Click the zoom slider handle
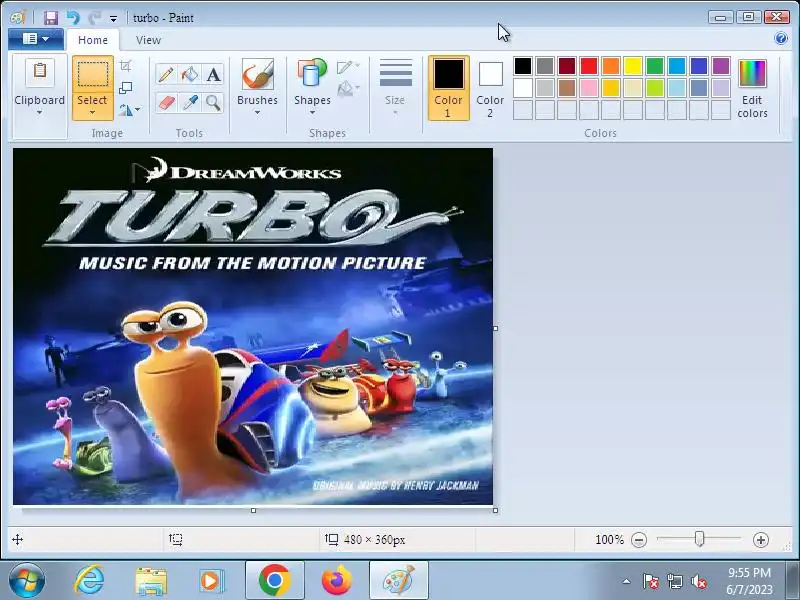Image resolution: width=800 pixels, height=600 pixels. [x=699, y=539]
